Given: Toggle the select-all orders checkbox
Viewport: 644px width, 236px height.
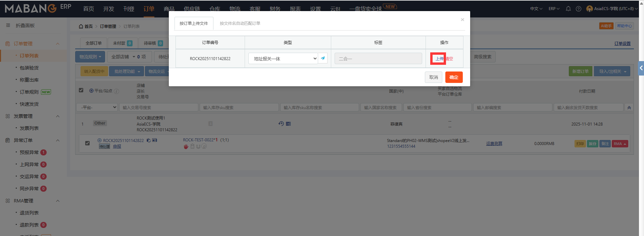Looking at the screenshot, I should 81,90.
